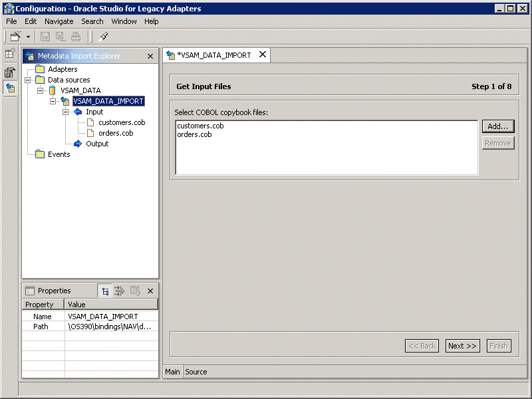
Task: Collapse the VSAM_DATA tree node
Action: [41, 90]
